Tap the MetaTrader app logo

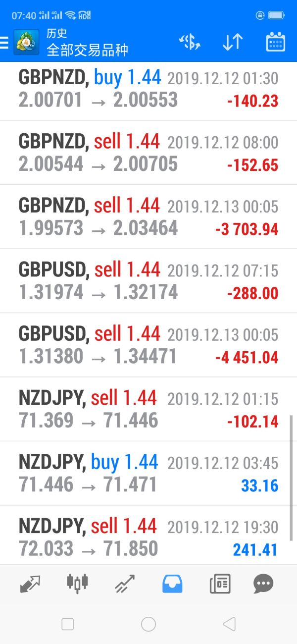click(x=26, y=43)
